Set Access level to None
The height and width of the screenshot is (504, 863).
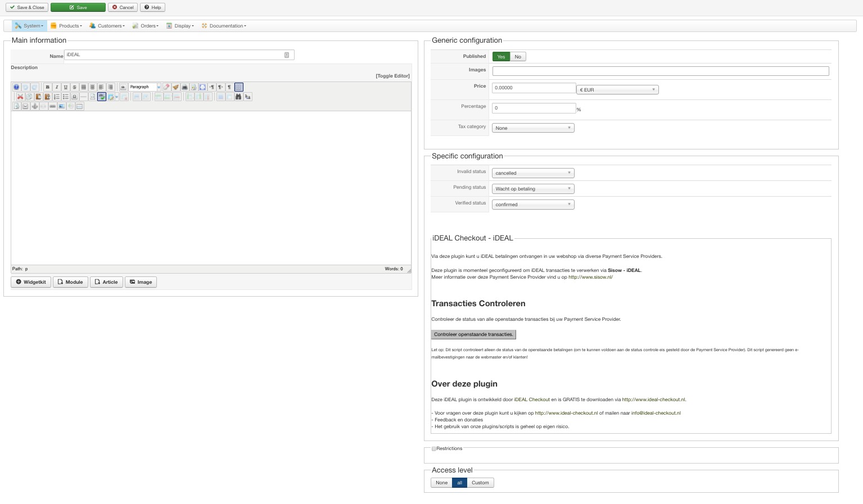click(442, 483)
